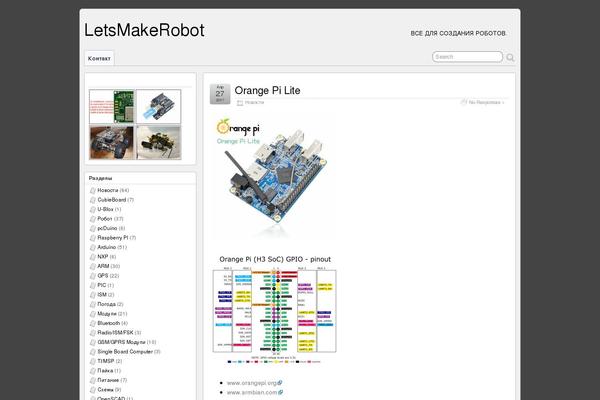The height and width of the screenshot is (400, 600).
Task: Open the pcDuino section
Action: tap(107, 228)
